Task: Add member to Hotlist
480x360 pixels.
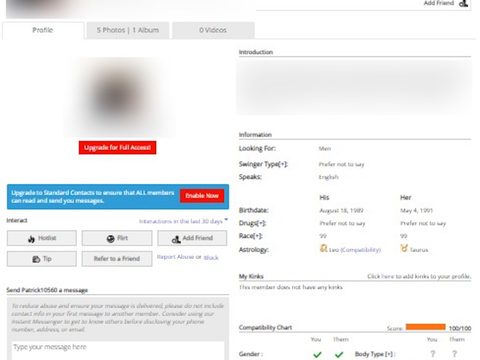Action: (x=42, y=238)
